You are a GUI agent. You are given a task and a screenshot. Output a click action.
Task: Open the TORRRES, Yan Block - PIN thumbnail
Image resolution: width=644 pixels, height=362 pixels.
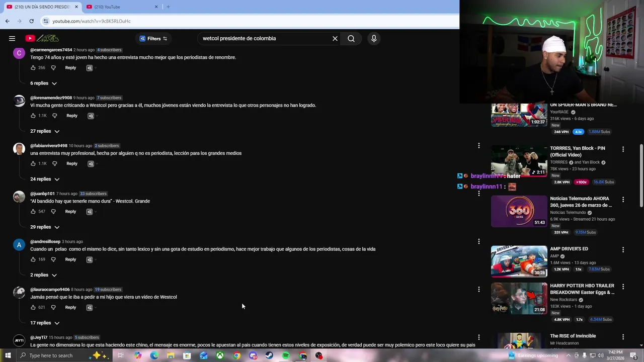[519, 161]
